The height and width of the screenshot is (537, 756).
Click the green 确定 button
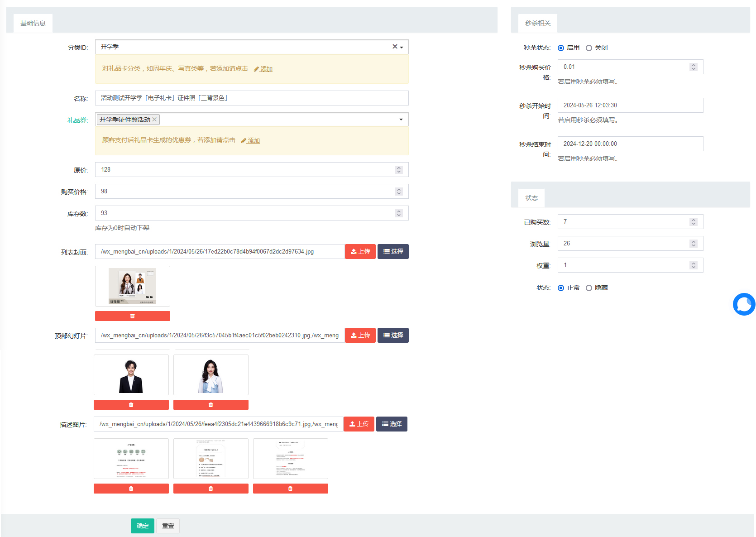pyautogui.click(x=142, y=526)
